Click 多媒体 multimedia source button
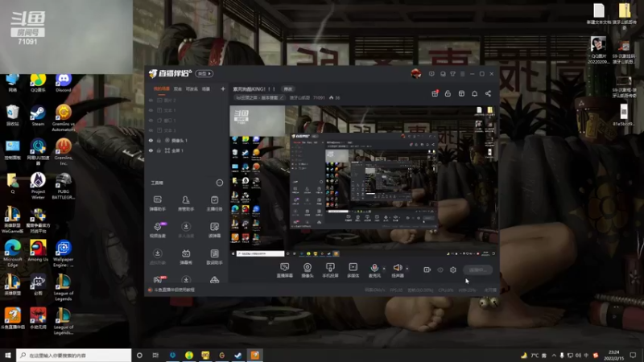The image size is (644, 362). click(353, 270)
